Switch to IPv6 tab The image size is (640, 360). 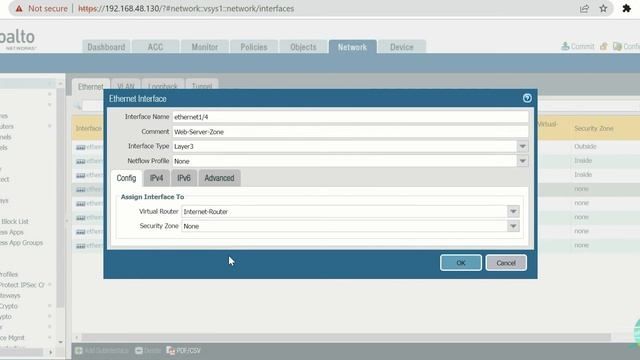(184, 178)
